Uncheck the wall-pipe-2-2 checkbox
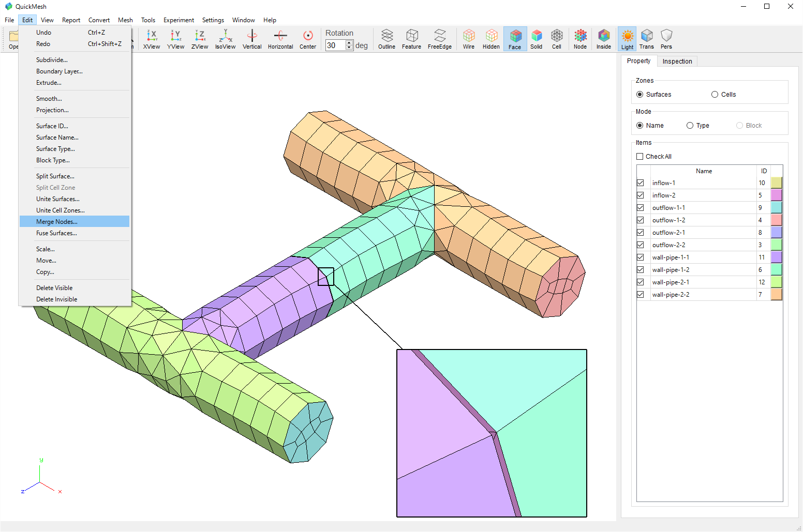 click(641, 295)
